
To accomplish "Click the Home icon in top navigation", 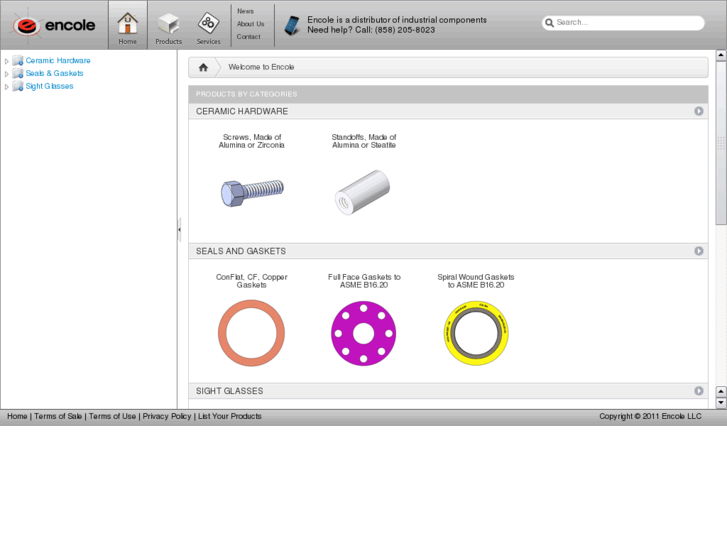I will coord(127,24).
